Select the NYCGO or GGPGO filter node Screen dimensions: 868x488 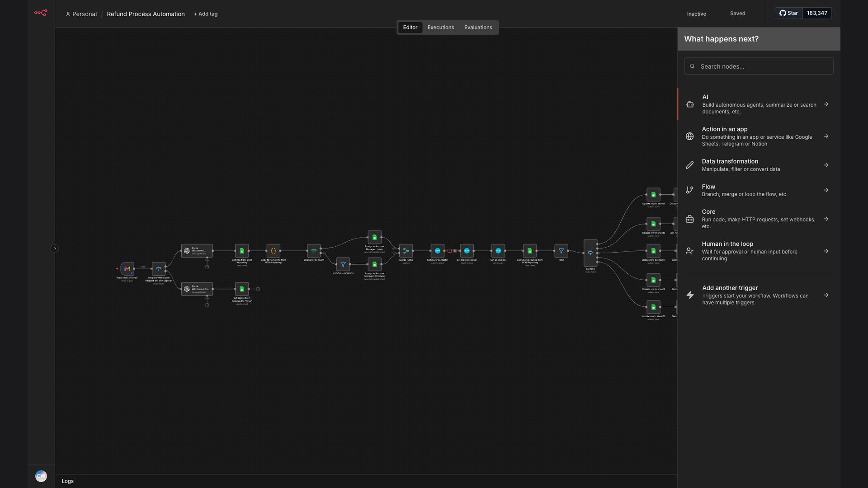[x=343, y=264]
